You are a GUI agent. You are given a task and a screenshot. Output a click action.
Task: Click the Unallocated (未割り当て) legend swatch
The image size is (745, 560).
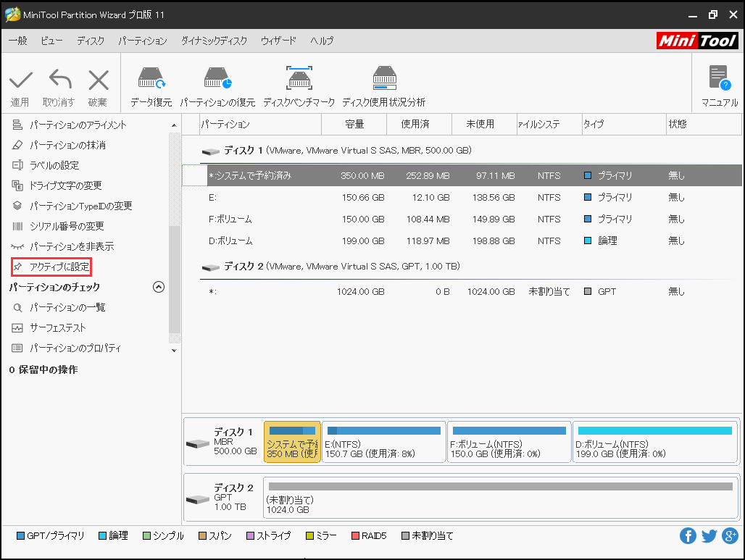click(x=405, y=536)
